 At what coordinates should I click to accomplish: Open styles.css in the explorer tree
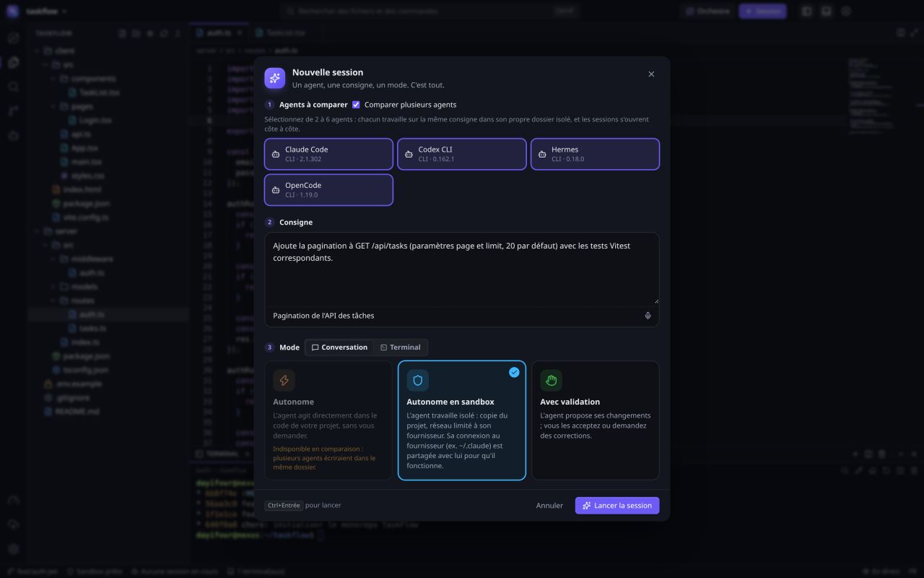[x=87, y=176]
